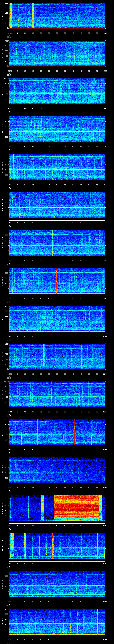Select red line near 51 s in 9:06:00 panel
This screenshot has width=114, height=644.
pyautogui.click(x=91, y=205)
